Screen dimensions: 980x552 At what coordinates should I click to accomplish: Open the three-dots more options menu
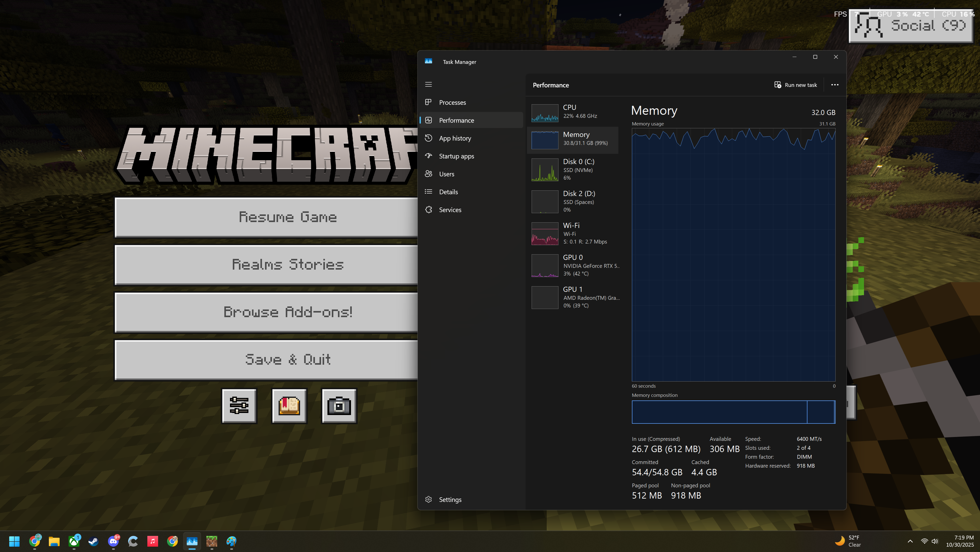click(835, 85)
